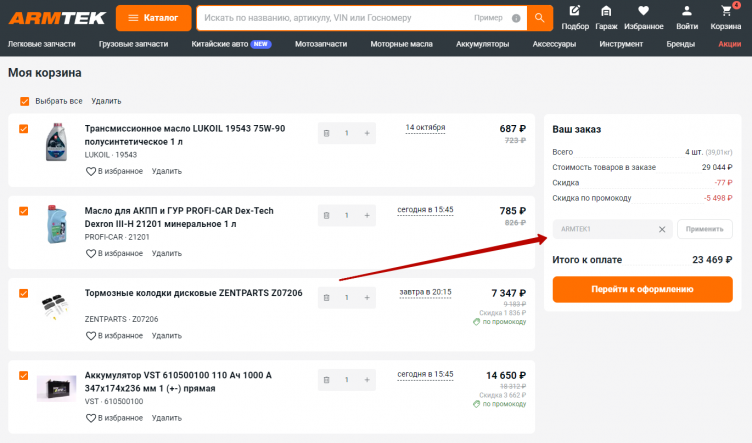The image size is (752, 443).
Task: Open Бренды menu item
Action: click(681, 44)
